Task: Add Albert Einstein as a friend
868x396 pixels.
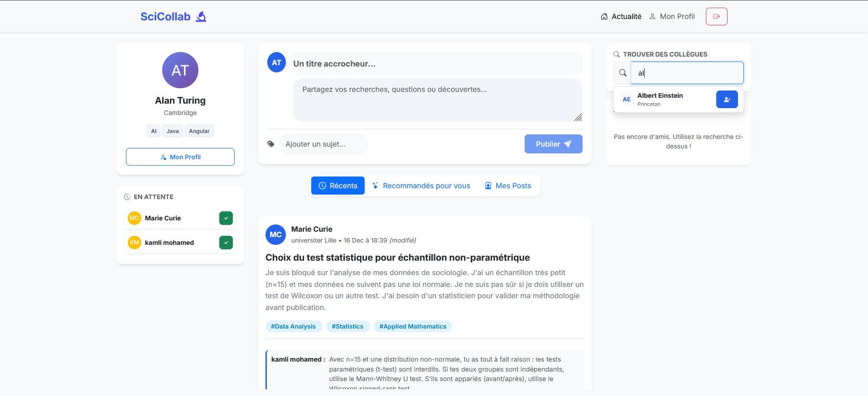Action: pos(727,100)
